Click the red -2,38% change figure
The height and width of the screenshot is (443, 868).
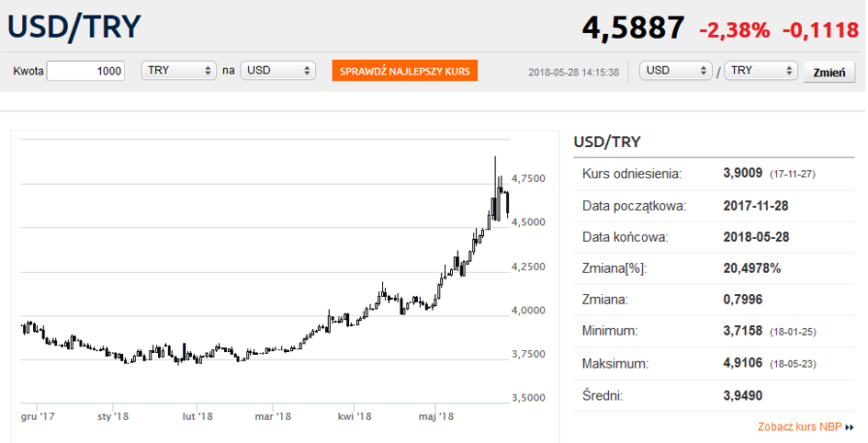pos(734,29)
